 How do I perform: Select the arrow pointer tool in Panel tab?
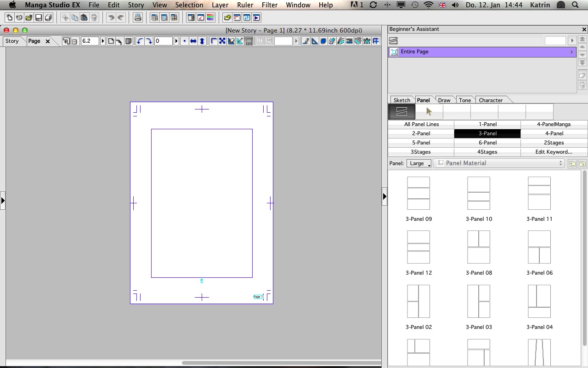tap(429, 111)
